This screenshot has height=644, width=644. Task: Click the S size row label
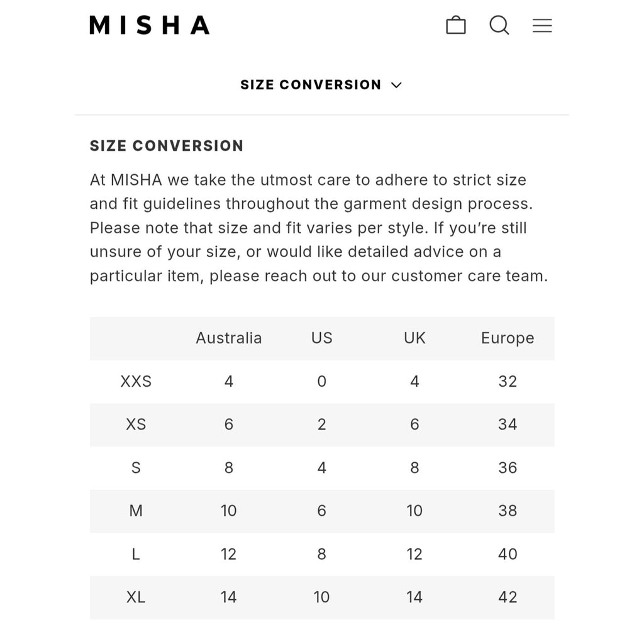(x=136, y=468)
